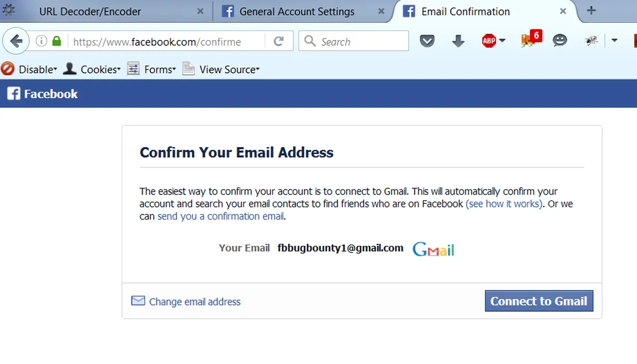Open the Downloads arrow icon
Screen dimensions: 637x364
point(458,41)
